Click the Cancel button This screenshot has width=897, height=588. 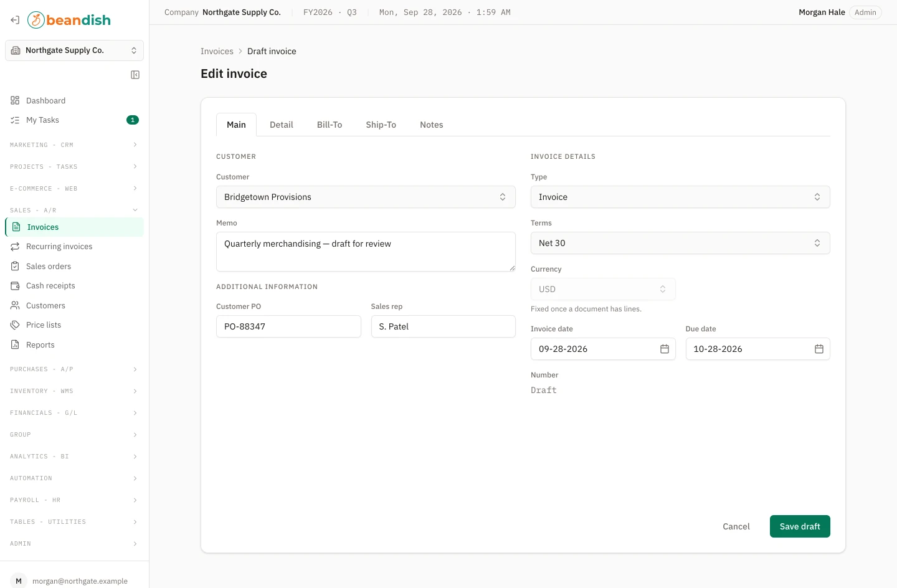(x=736, y=526)
